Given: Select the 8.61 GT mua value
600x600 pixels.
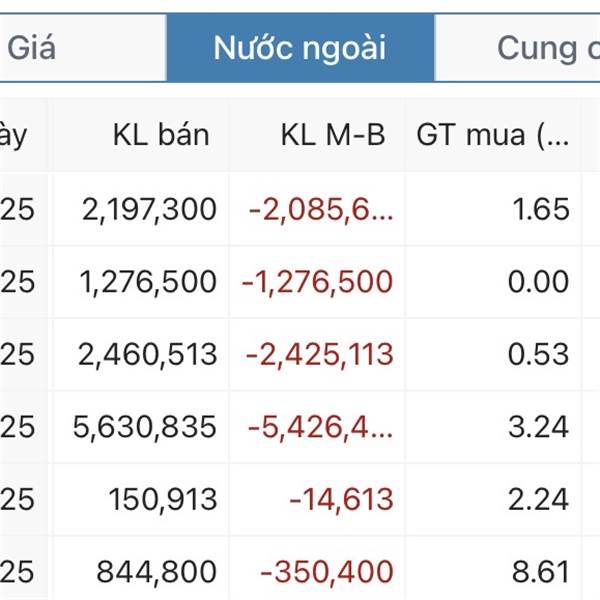Looking at the screenshot, I should click(x=541, y=572).
